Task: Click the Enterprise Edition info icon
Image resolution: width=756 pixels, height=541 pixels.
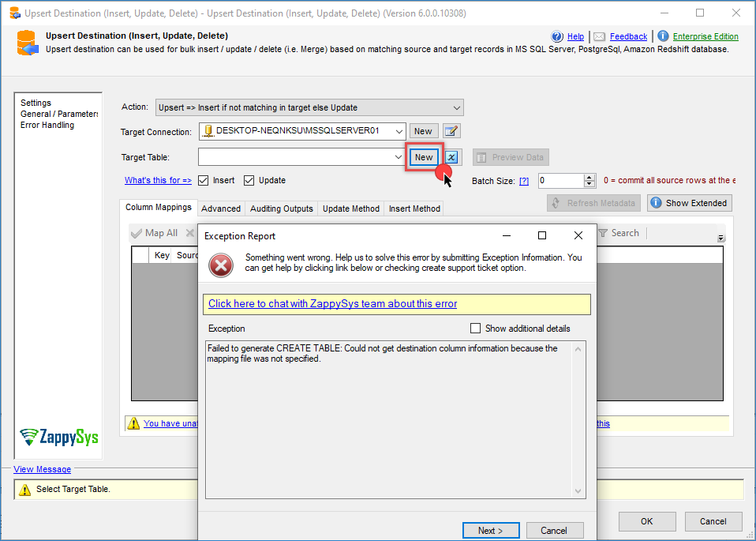Action: pos(663,36)
